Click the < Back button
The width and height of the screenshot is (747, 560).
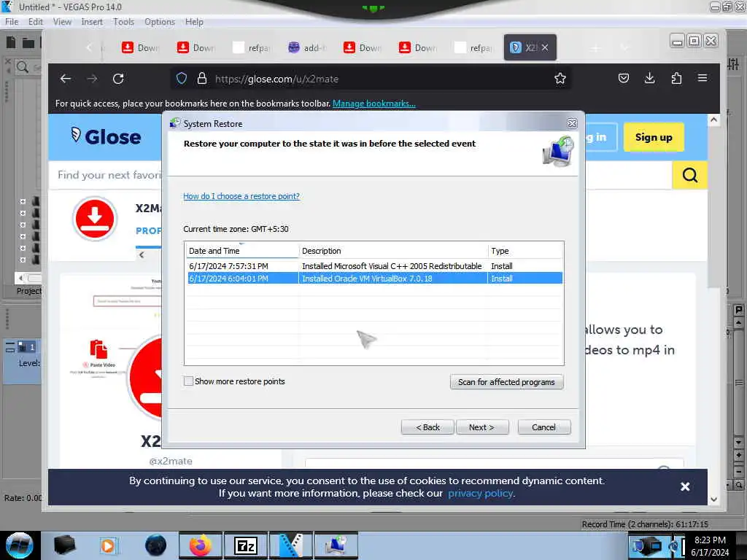tap(427, 427)
